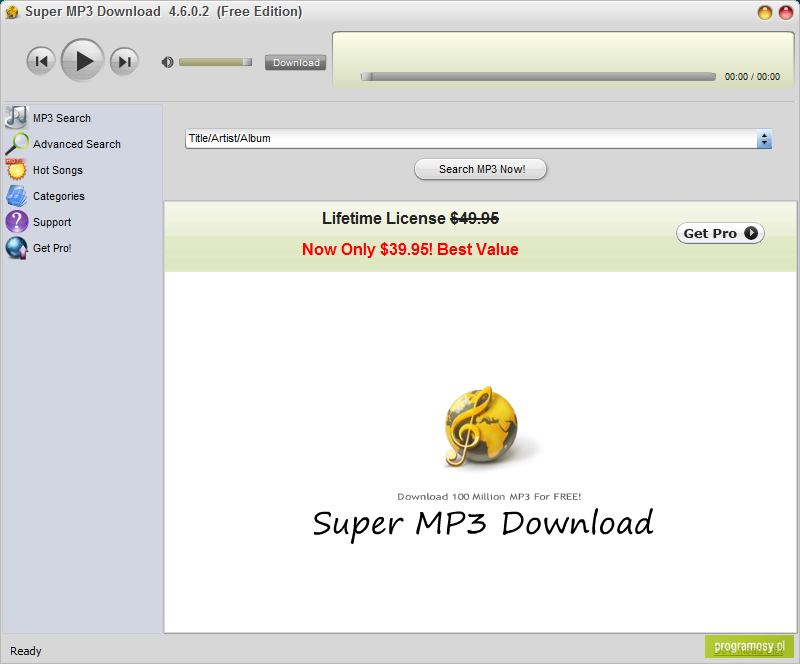Adjust the volume slider
Viewport: 800px width, 664px height.
[215, 62]
